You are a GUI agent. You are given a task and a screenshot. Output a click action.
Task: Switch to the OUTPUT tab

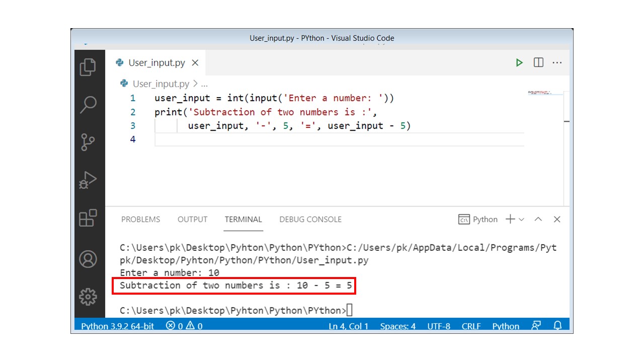(x=192, y=219)
